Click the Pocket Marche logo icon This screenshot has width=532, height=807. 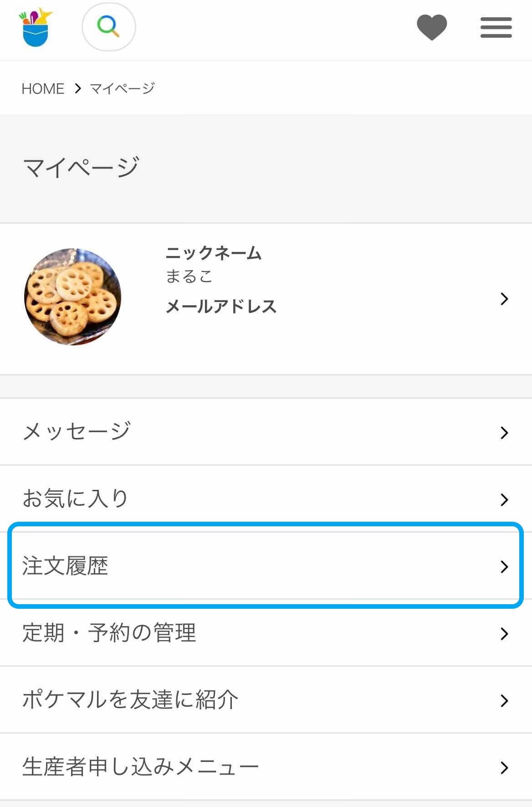[x=36, y=27]
